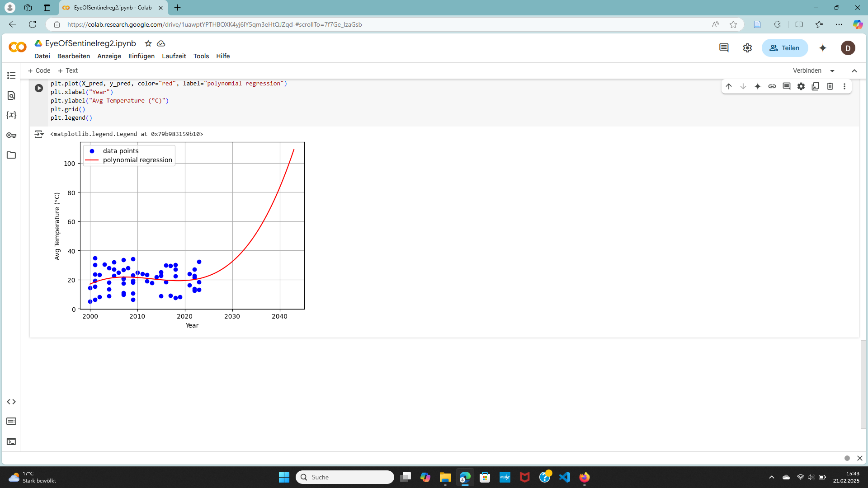The height and width of the screenshot is (488, 868).
Task: Open more cell actions menu
Action: point(844,86)
